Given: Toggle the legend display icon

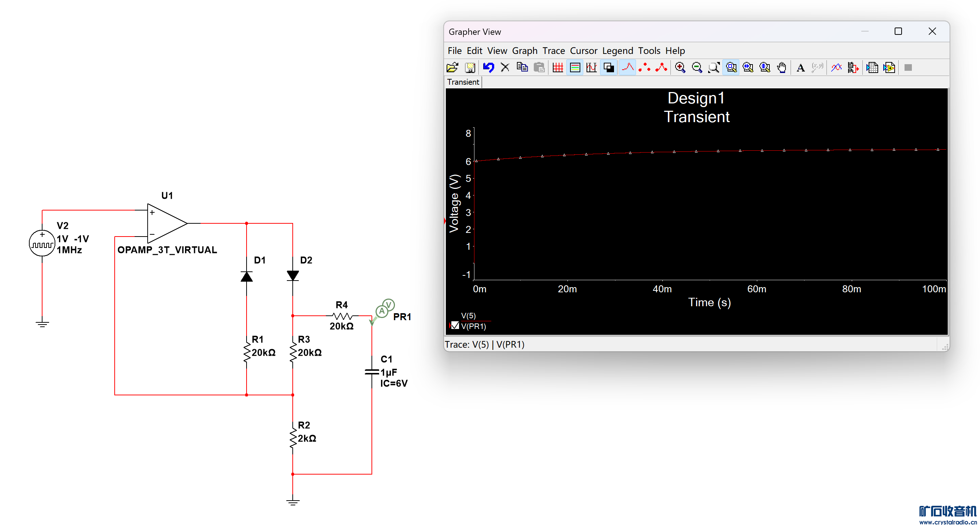Looking at the screenshot, I should coord(575,68).
